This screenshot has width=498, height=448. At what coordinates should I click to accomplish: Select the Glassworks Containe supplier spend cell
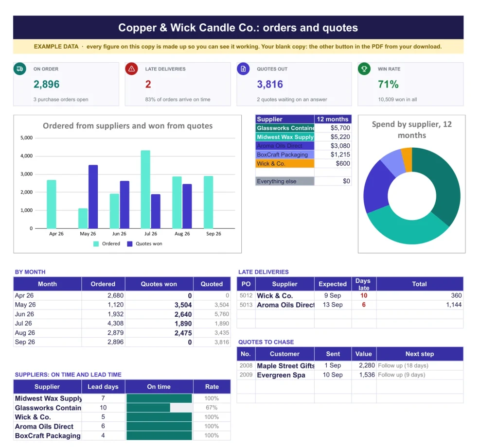(x=285, y=128)
